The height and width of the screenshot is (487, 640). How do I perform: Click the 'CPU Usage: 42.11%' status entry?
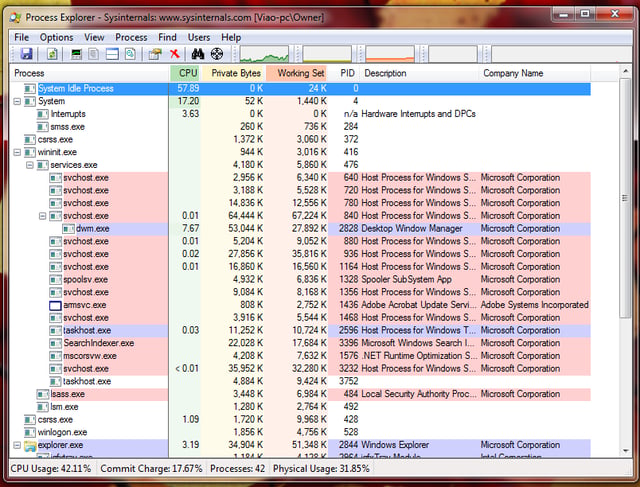[x=51, y=469]
